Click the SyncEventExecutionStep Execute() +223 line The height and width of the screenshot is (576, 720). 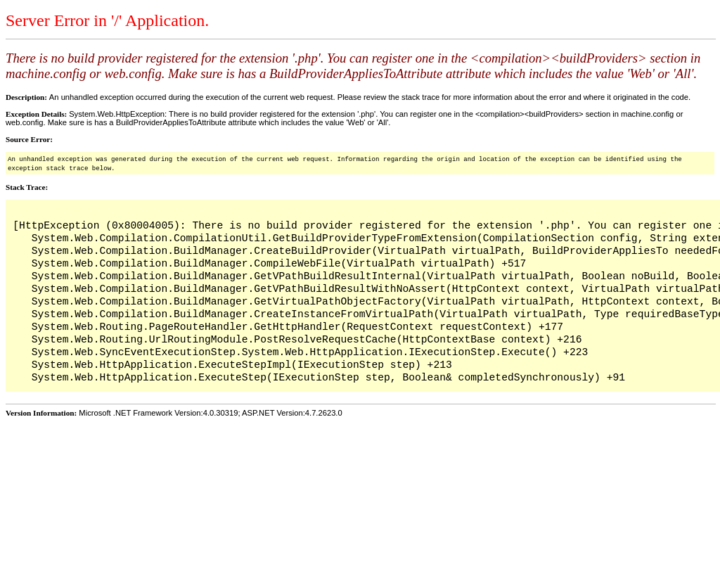[309, 352]
